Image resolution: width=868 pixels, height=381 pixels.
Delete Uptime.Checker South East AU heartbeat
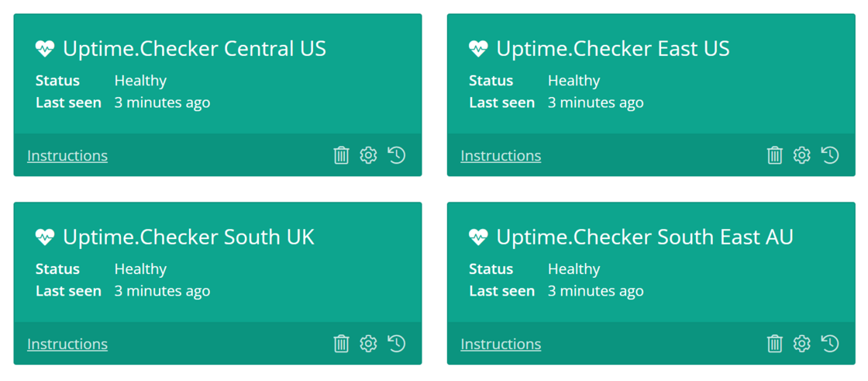(x=775, y=344)
